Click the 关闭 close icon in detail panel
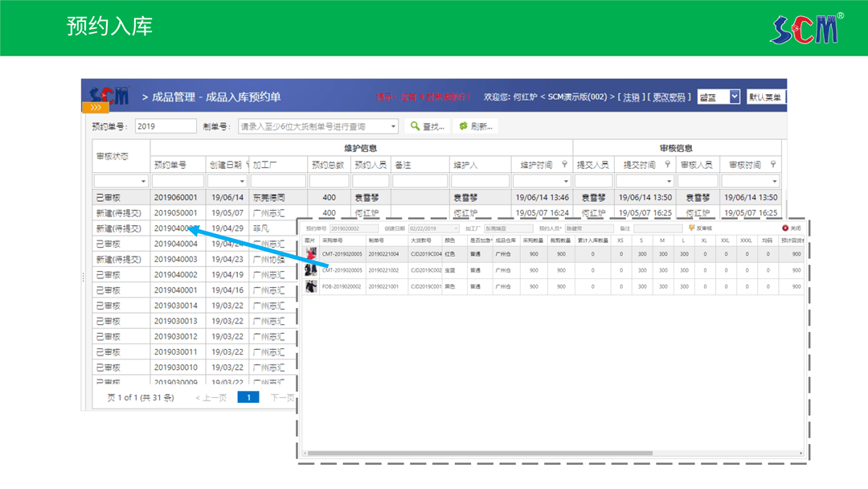The image size is (868, 489). pyautogui.click(x=785, y=228)
